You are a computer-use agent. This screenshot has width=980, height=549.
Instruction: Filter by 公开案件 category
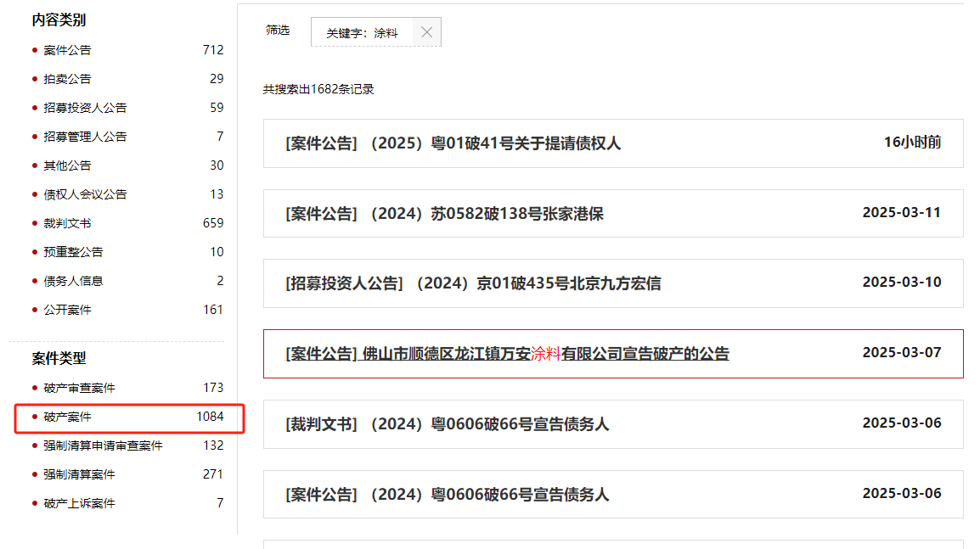click(67, 310)
